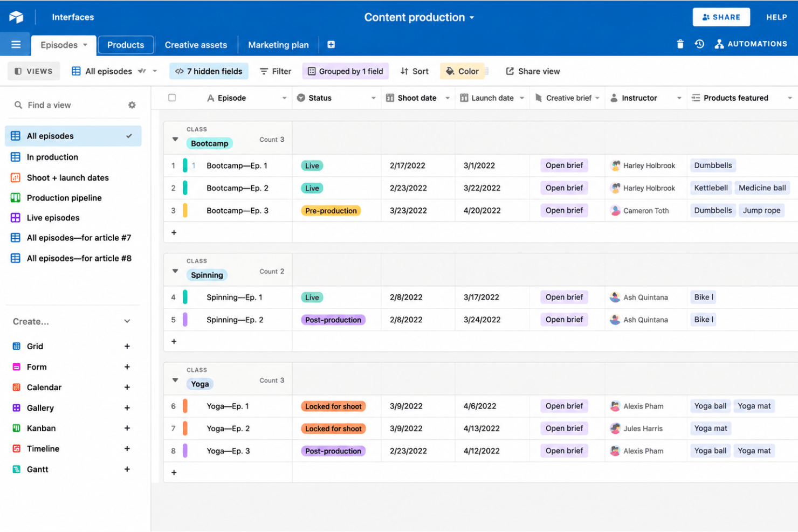
Task: Open the Status column dropdown arrow
Action: (373, 98)
